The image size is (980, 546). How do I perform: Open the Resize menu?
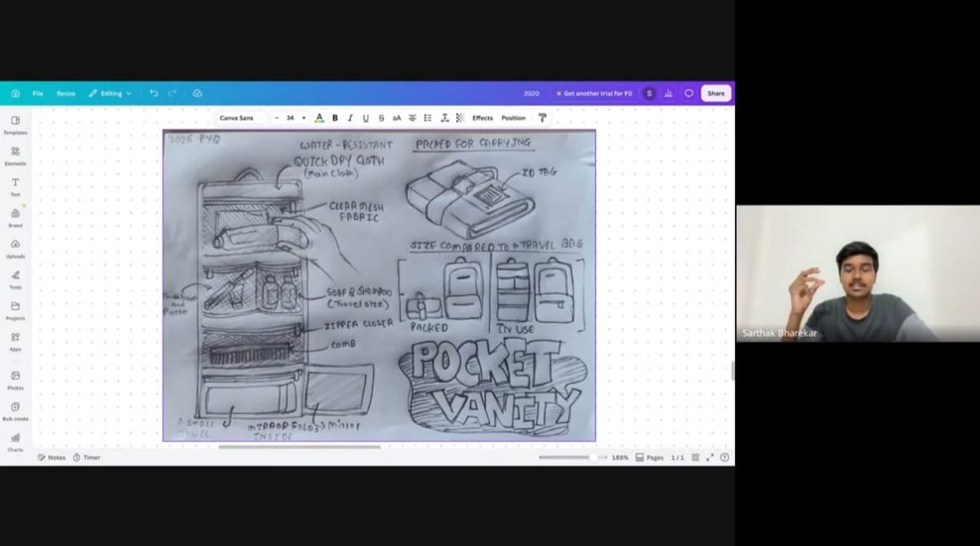66,94
